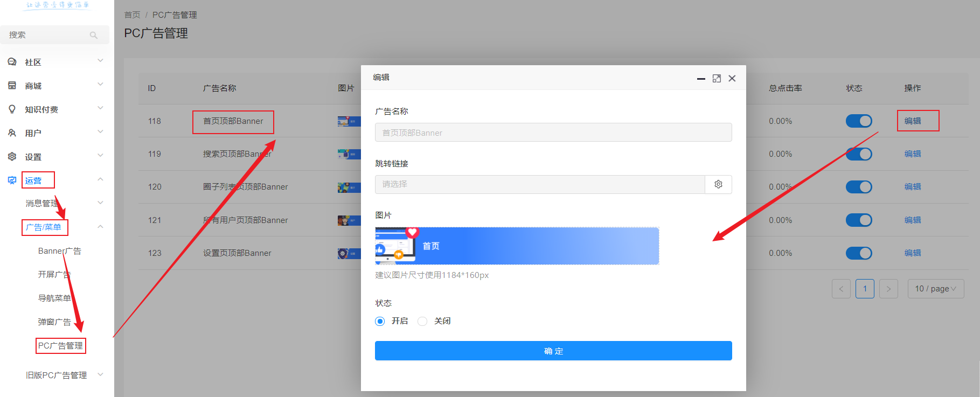Click the 广告名称 input field in dialog

tap(553, 133)
